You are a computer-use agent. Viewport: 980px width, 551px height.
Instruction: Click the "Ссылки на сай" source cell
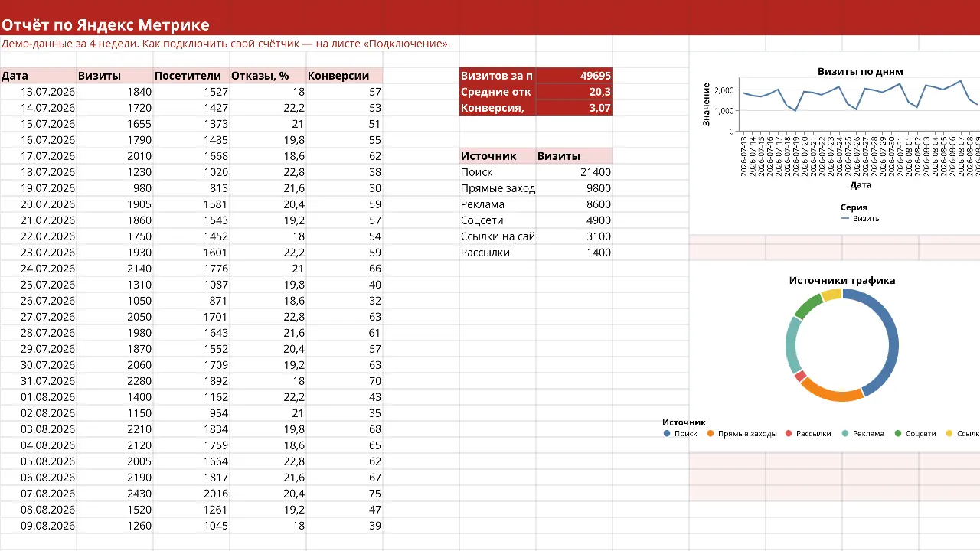498,236
